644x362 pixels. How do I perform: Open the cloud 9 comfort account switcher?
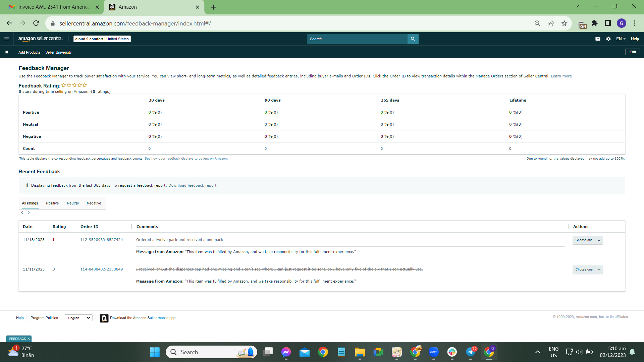(x=102, y=39)
